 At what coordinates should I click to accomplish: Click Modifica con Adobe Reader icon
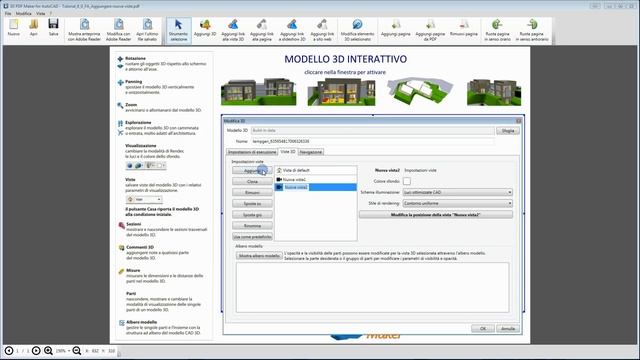[x=118, y=29]
